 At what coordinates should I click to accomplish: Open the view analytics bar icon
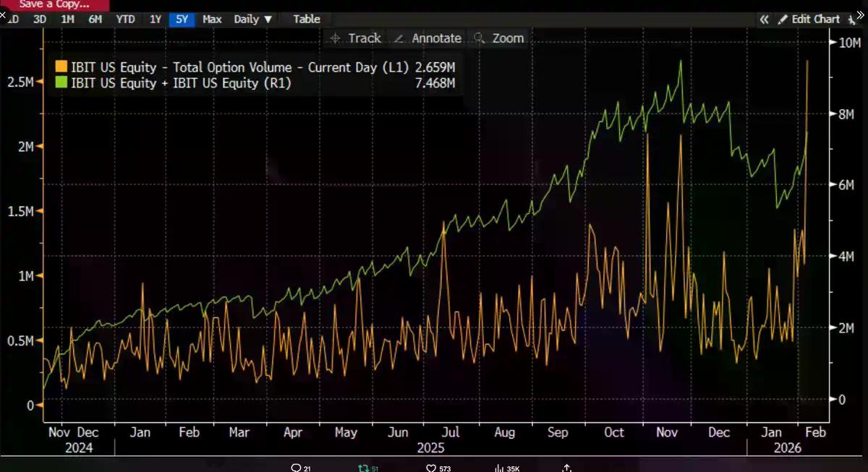coord(499,468)
